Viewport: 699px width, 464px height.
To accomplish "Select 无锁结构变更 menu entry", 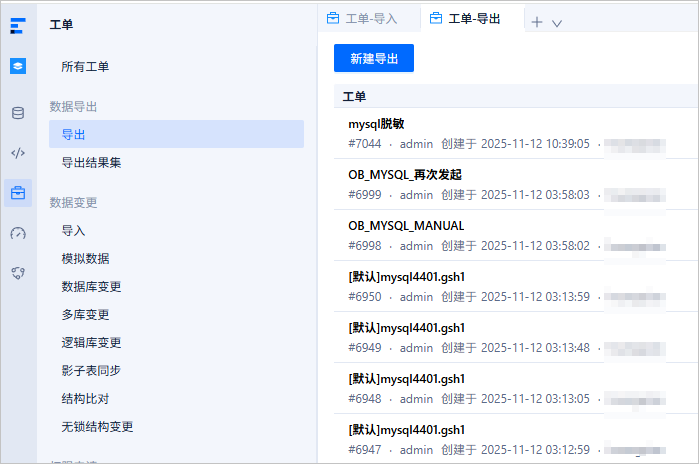I will coord(97,427).
